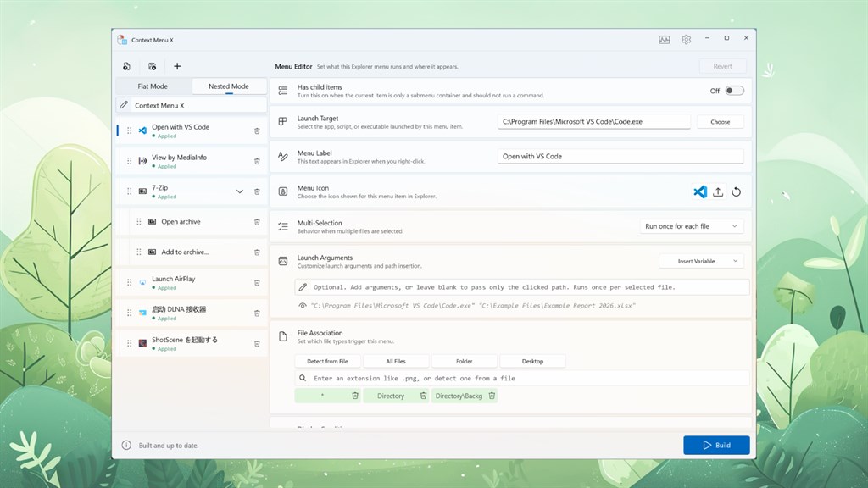Delete the Add to archive... sub-item
868x488 pixels.
(257, 252)
